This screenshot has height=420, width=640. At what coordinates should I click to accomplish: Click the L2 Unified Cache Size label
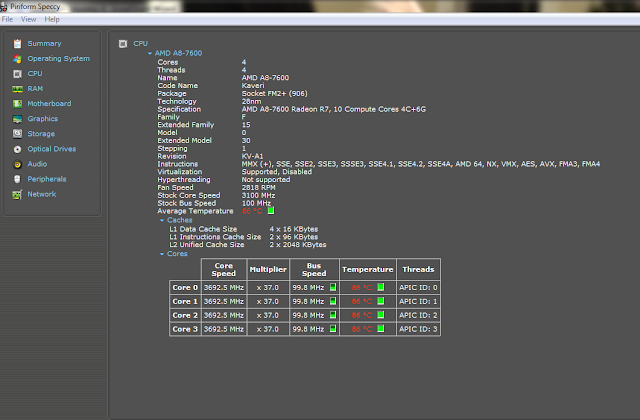click(207, 245)
